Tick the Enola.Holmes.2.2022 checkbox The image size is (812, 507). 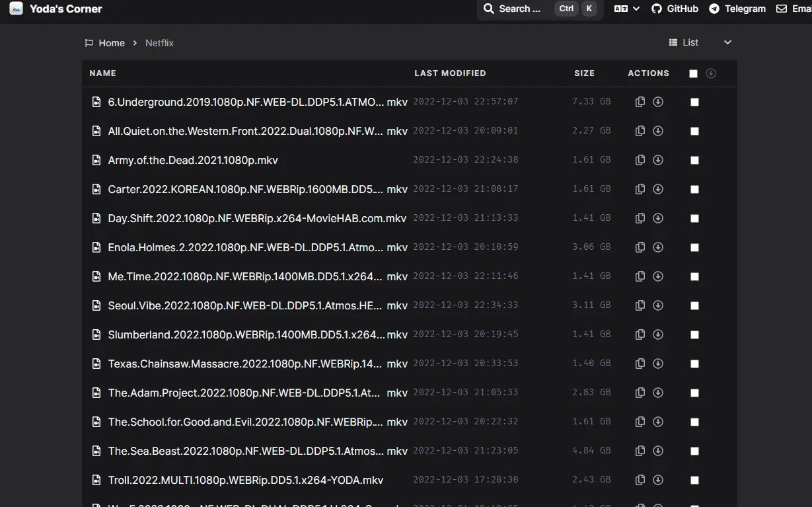694,247
